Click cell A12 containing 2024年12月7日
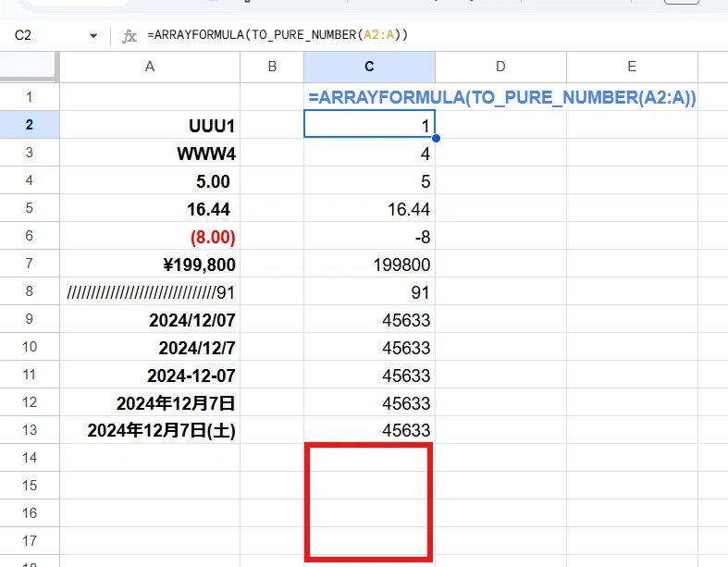Screen dimensions: 728x567 pyautogui.click(x=150, y=402)
